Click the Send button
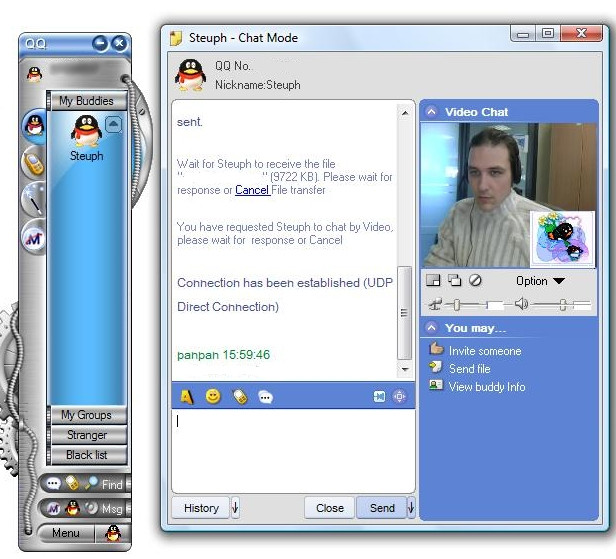 click(x=382, y=508)
